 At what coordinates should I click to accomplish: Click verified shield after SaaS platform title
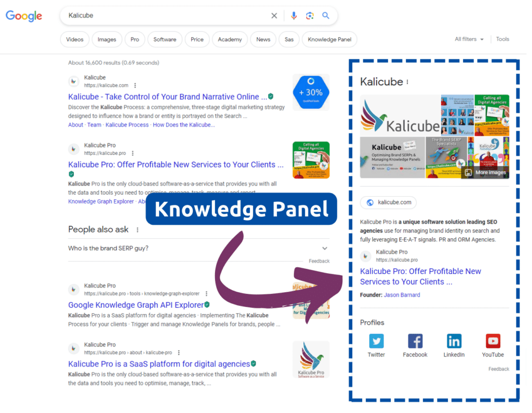click(x=254, y=364)
